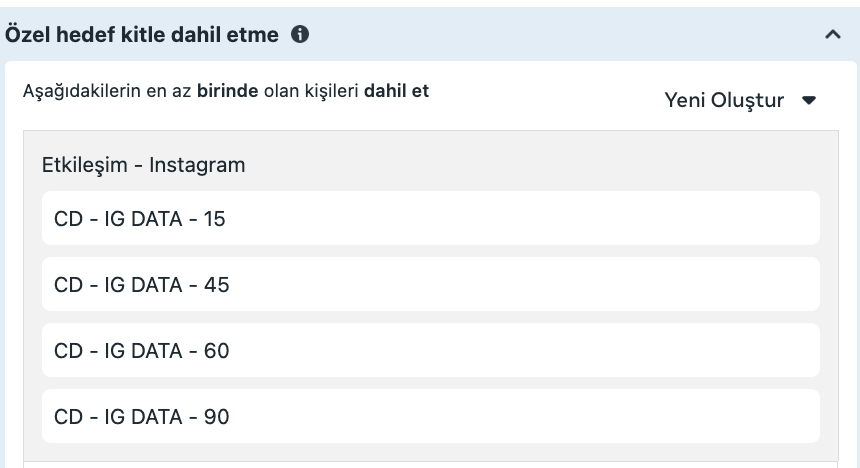This screenshot has height=468, width=860.
Task: Click the word Instagram in the group header
Action: [x=197, y=165]
